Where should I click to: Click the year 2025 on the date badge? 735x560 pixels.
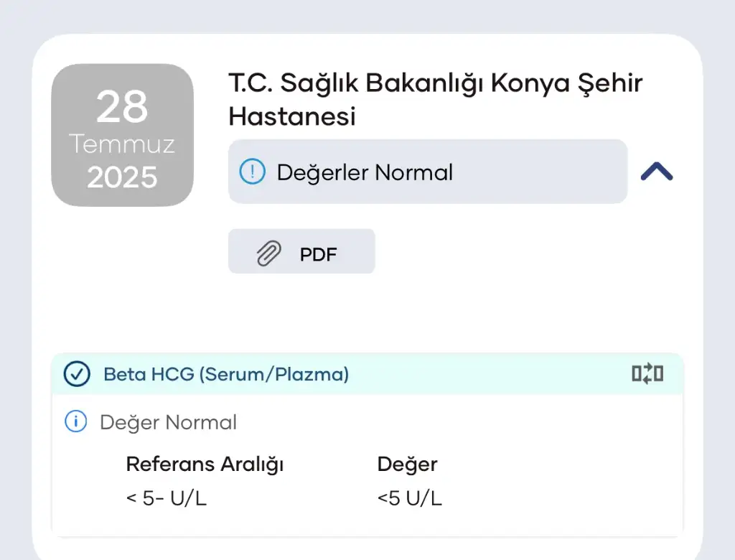(x=122, y=177)
